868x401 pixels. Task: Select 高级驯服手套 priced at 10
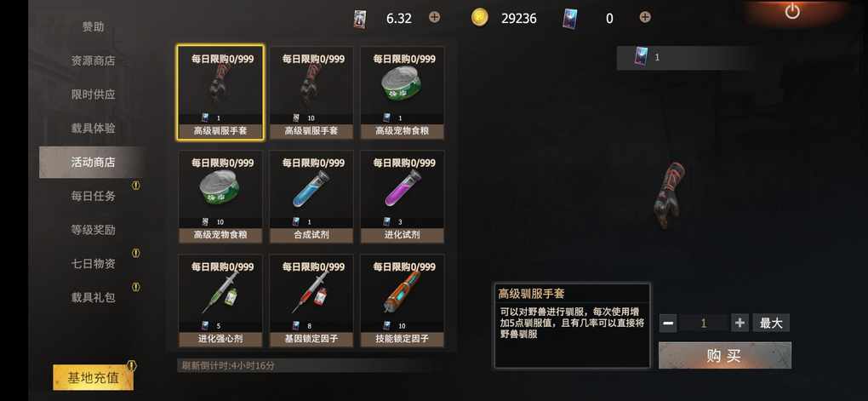(311, 93)
